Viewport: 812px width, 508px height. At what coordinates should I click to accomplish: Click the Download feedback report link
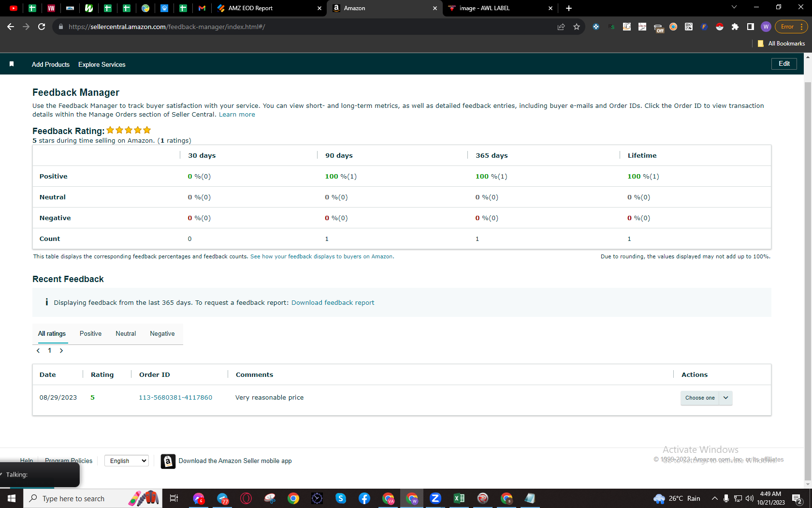click(x=333, y=303)
